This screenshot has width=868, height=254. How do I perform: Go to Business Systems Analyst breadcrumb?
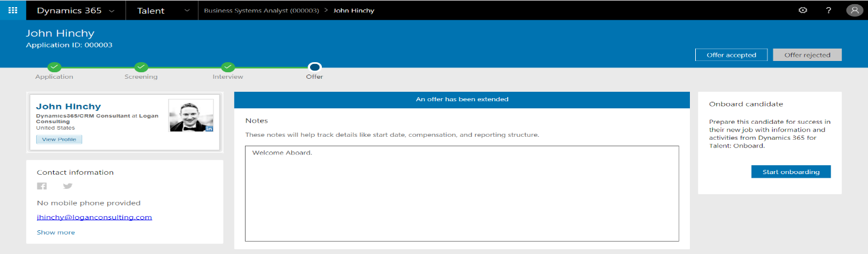(261, 11)
